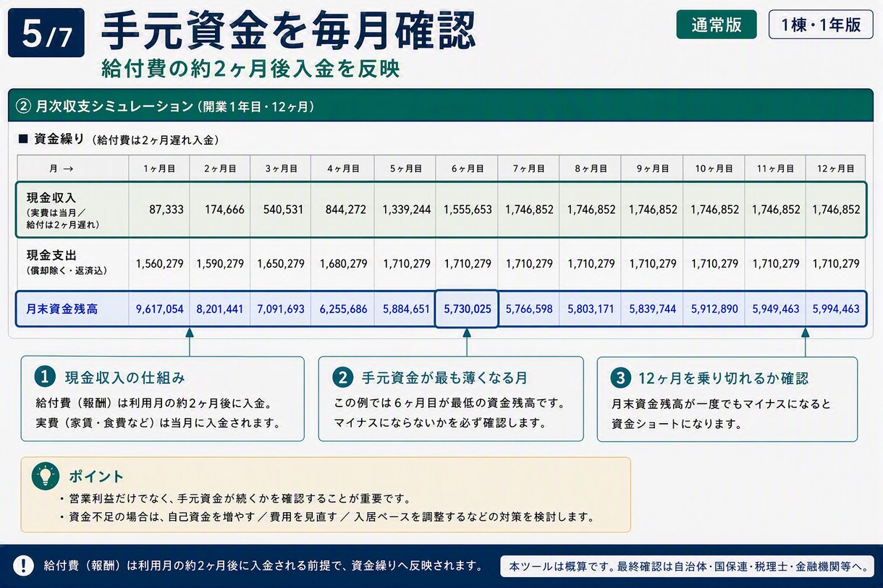Click the 現金支出 value under 9ヶ月目

click(x=652, y=264)
